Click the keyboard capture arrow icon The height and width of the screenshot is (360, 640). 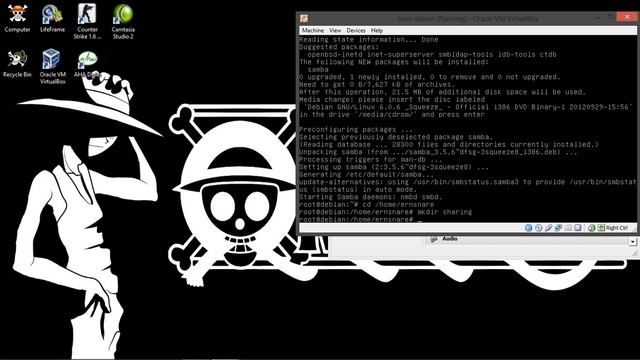[601, 228]
